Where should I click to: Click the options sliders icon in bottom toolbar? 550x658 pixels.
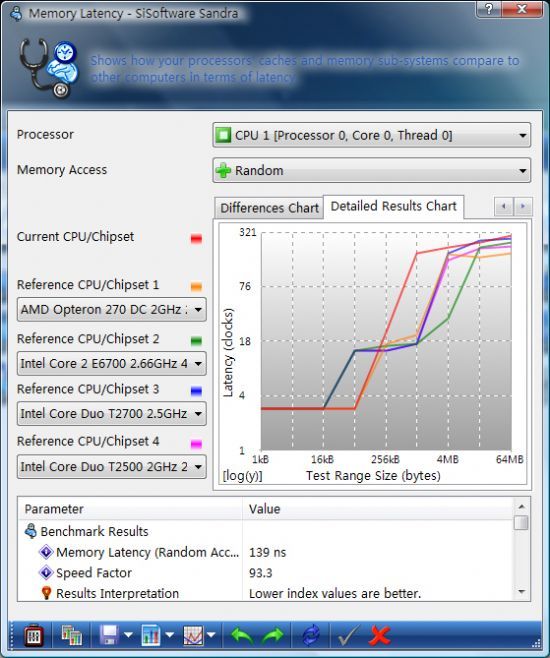[34, 636]
